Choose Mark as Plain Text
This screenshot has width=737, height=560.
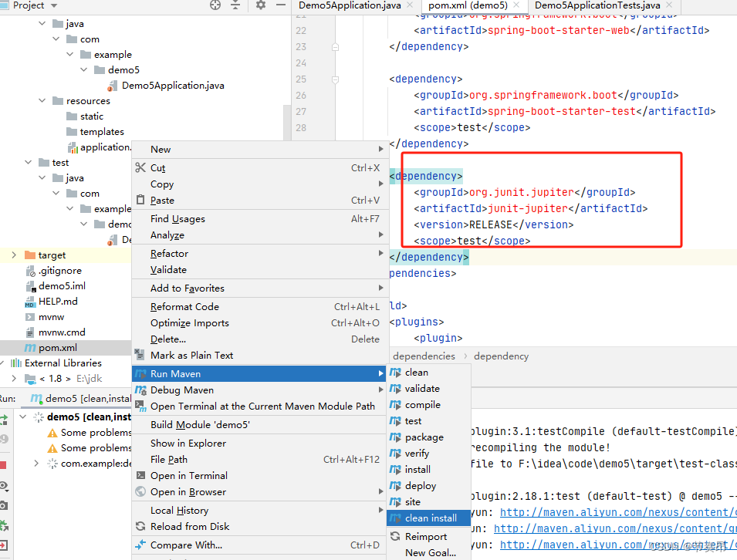[x=259, y=356]
